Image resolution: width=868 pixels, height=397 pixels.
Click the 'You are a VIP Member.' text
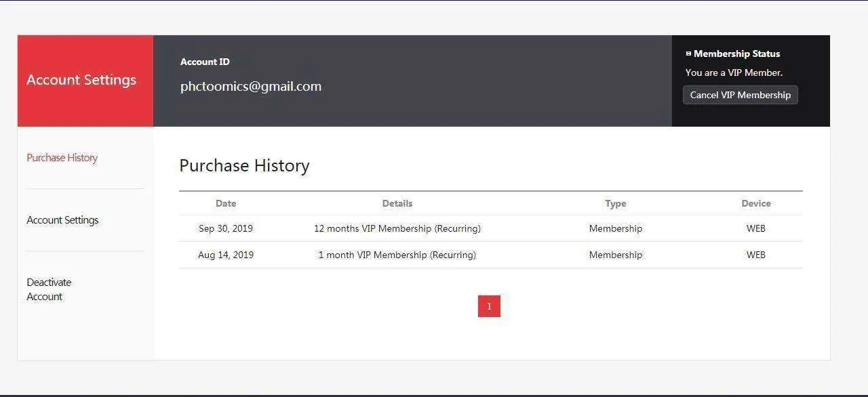734,72
